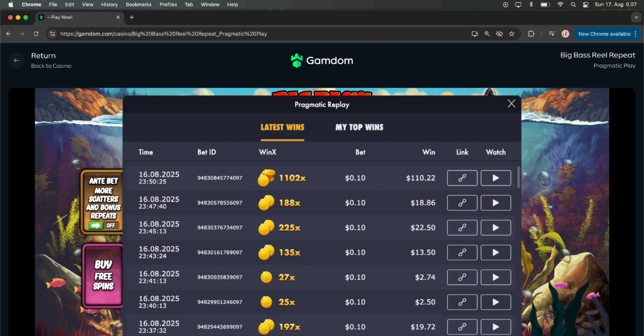Viewport: 644px width, 336px height.
Task: Bookmark this page with the star icon
Action: (512, 34)
